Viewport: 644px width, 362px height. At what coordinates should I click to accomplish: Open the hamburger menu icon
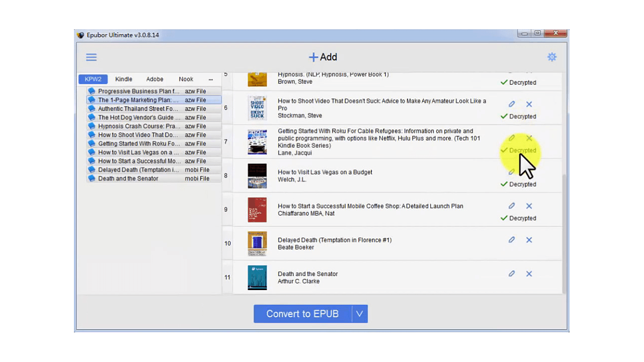91,57
